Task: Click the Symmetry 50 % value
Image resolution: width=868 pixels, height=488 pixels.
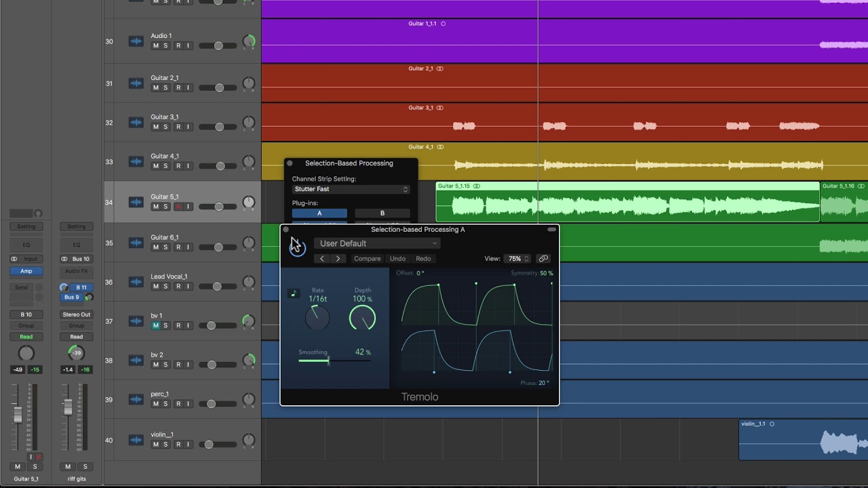Action: pyautogui.click(x=546, y=273)
